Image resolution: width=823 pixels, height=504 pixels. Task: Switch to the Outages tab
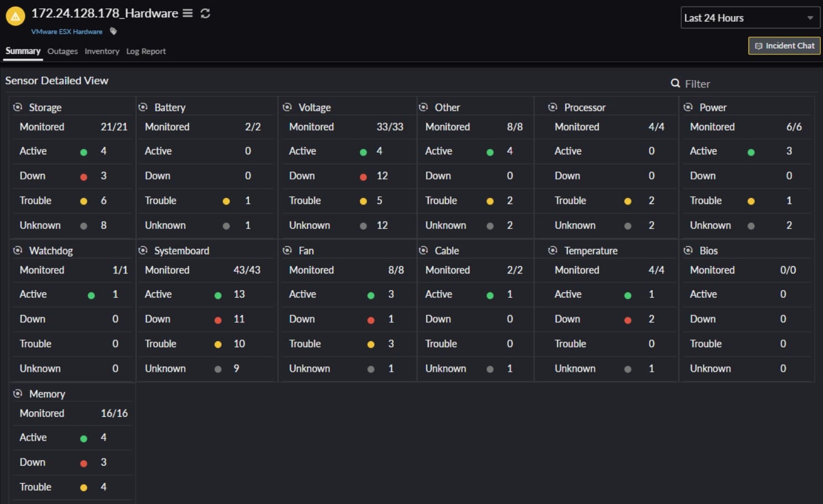click(x=62, y=51)
